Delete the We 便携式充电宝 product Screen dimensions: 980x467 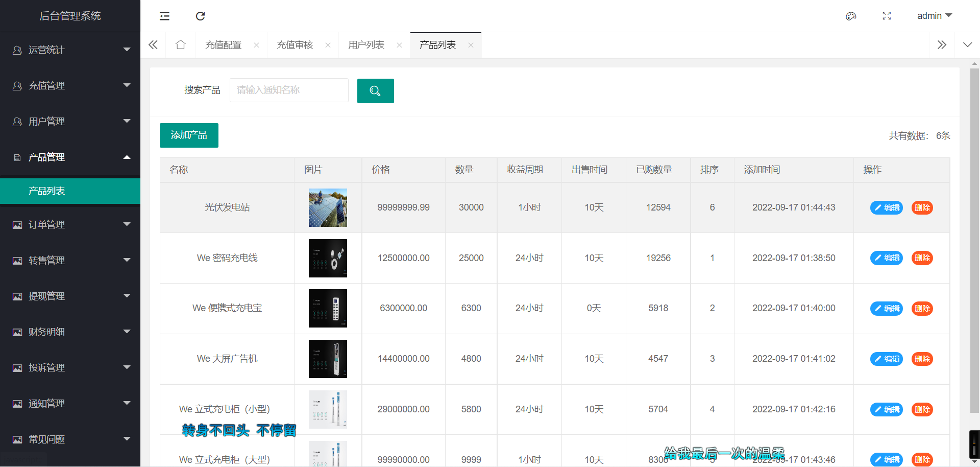click(922, 309)
